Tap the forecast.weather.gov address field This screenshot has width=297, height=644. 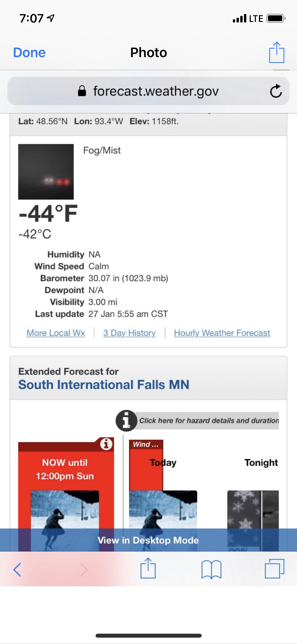156,91
